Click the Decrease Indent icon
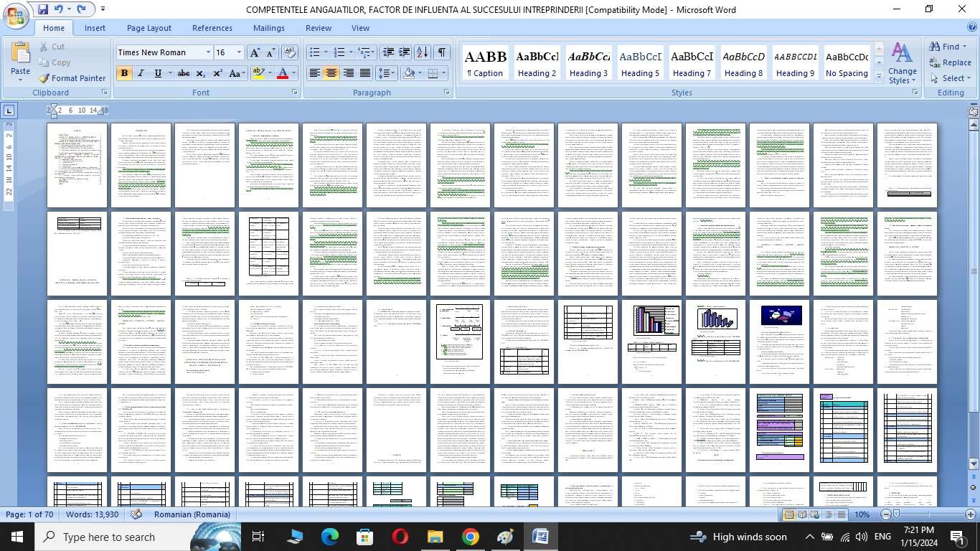The image size is (980, 551). pos(388,52)
